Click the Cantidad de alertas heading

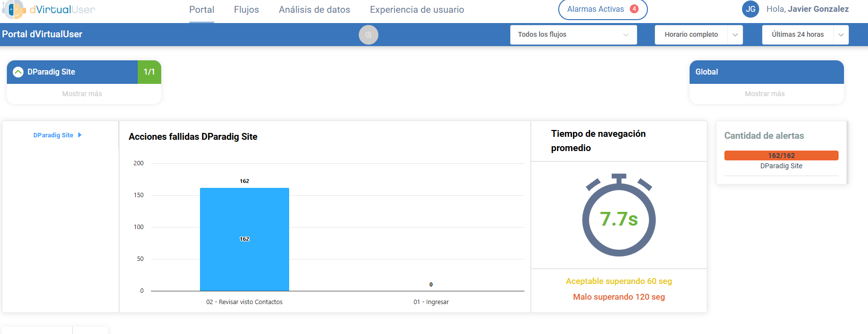(x=764, y=136)
